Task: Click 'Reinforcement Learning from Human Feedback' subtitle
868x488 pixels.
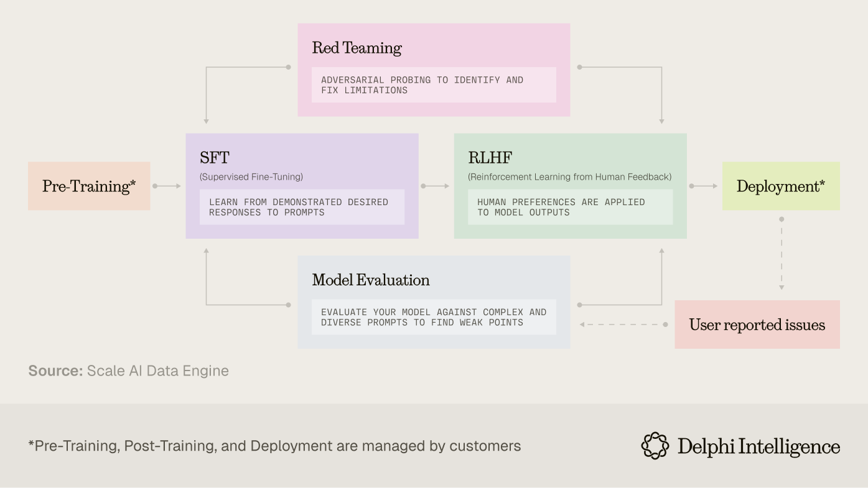Action: pyautogui.click(x=569, y=177)
